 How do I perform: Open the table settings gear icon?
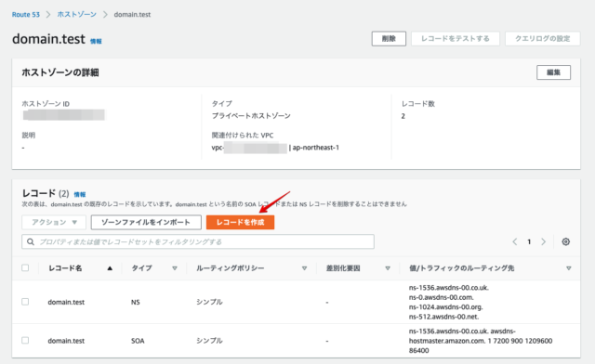point(565,242)
